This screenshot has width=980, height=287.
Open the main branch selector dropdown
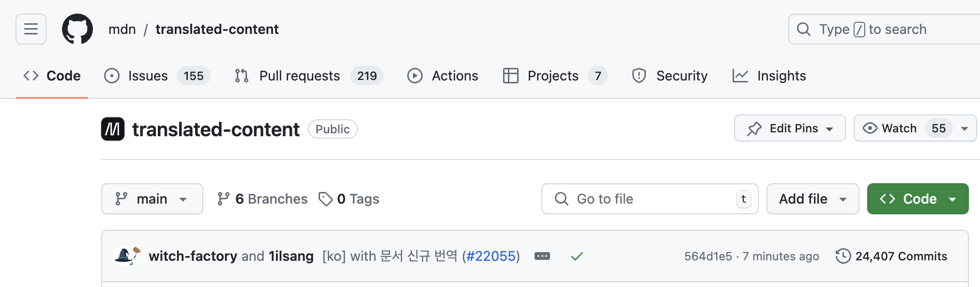pos(152,199)
